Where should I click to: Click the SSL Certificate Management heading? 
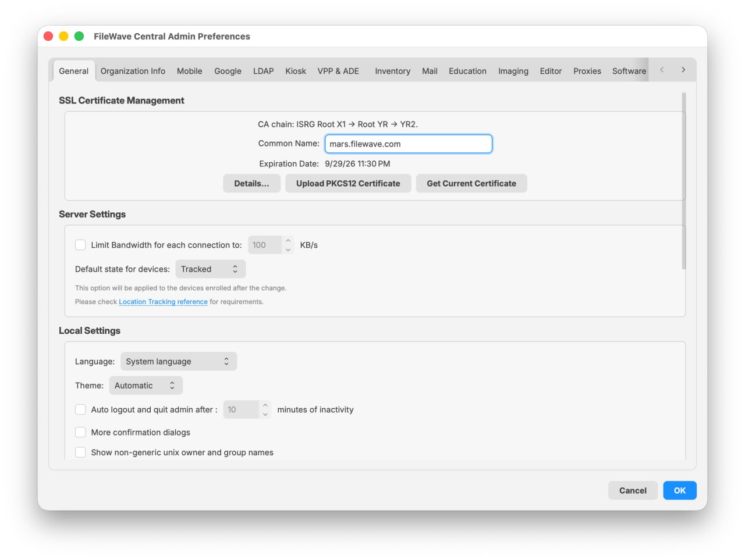(122, 101)
